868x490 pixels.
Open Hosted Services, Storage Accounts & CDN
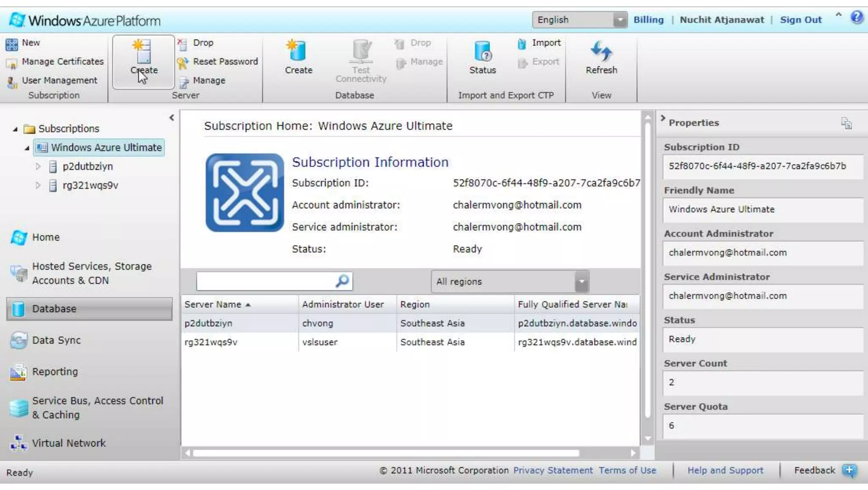91,273
